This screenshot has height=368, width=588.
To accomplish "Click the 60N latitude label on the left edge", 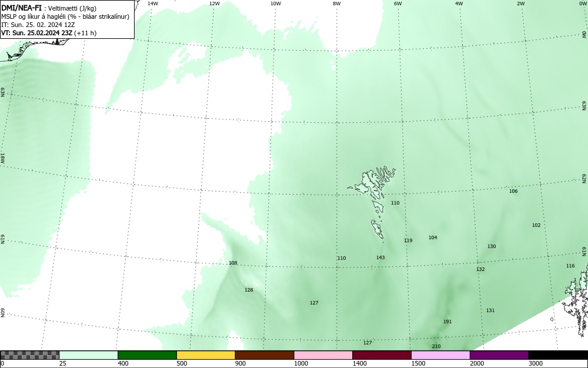I will pyautogui.click(x=2, y=313).
